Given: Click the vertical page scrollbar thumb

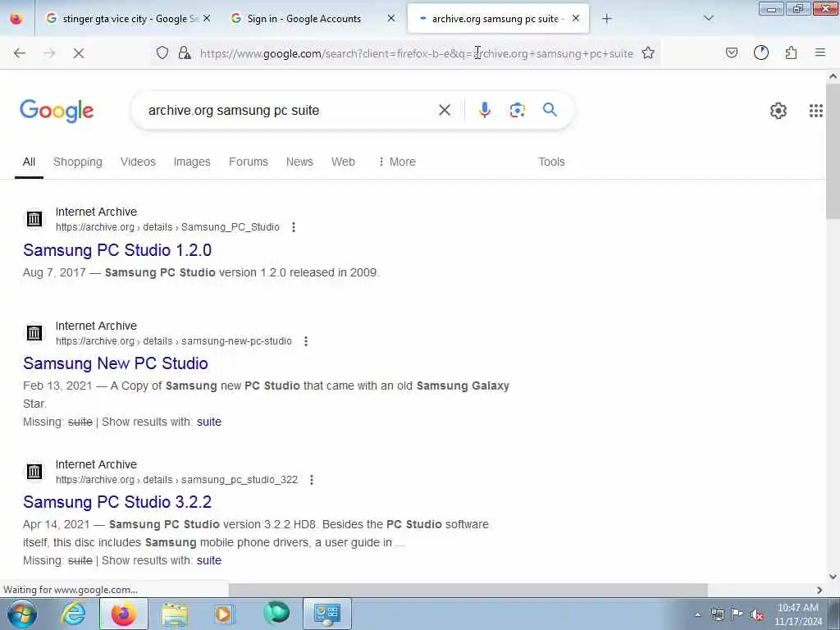Looking at the screenshot, I should [833, 153].
